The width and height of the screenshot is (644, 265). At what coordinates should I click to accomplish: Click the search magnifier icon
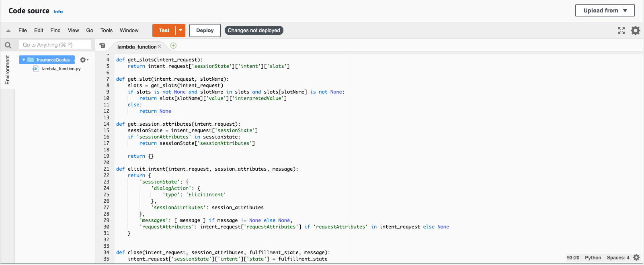point(8,45)
